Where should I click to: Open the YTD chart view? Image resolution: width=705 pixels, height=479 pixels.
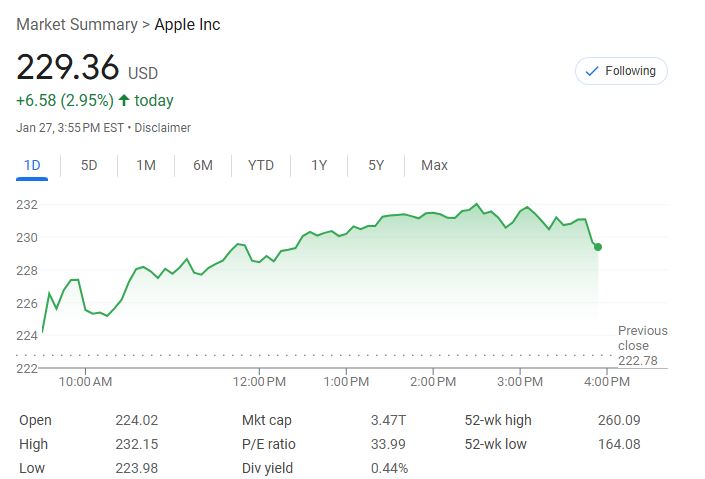click(x=261, y=165)
